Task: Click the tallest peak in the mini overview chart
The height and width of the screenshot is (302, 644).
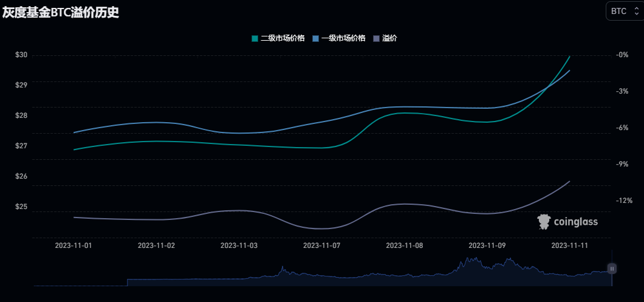Action: (x=468, y=258)
